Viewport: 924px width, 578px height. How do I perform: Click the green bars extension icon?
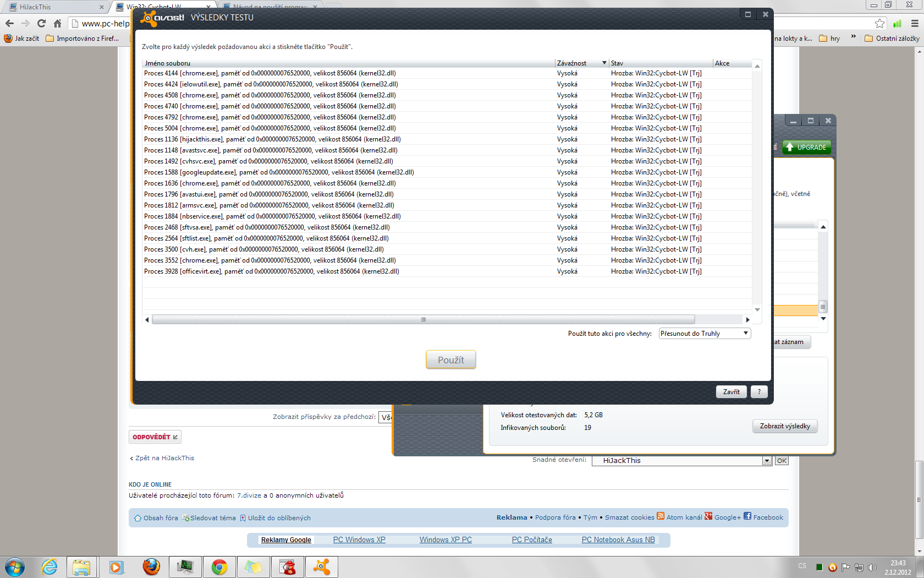tap(897, 23)
